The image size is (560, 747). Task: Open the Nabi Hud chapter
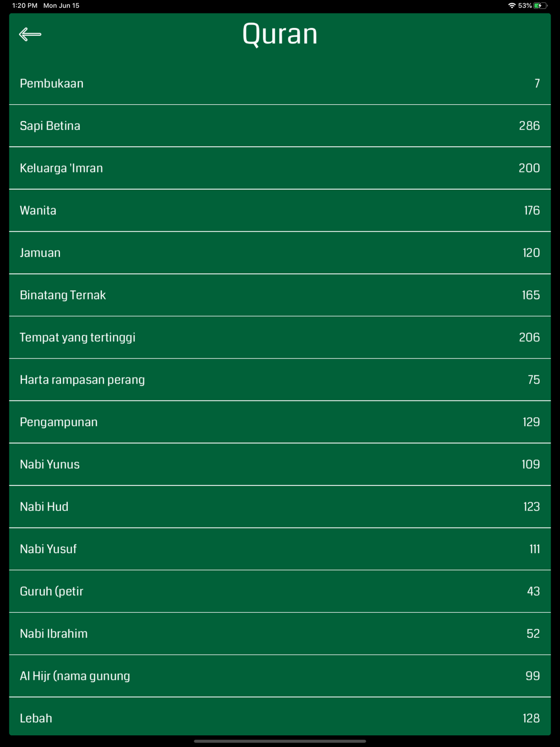(280, 507)
